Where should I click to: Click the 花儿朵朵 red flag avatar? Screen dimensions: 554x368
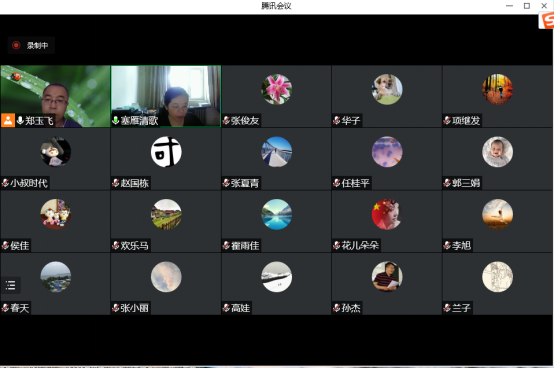387,214
